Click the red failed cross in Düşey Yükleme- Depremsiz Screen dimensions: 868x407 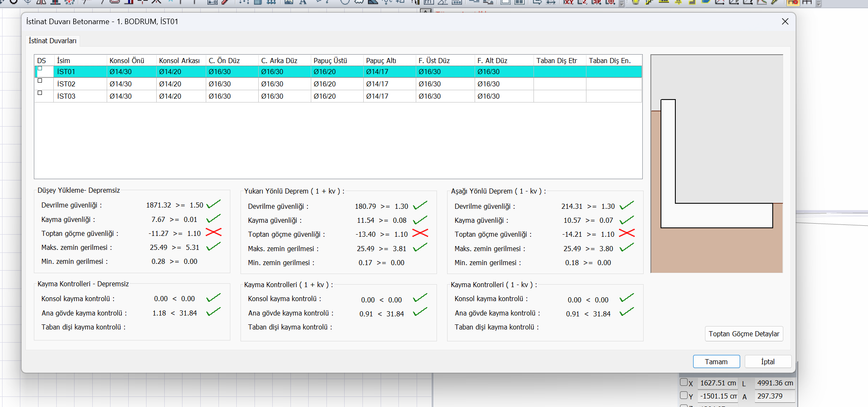tap(214, 232)
